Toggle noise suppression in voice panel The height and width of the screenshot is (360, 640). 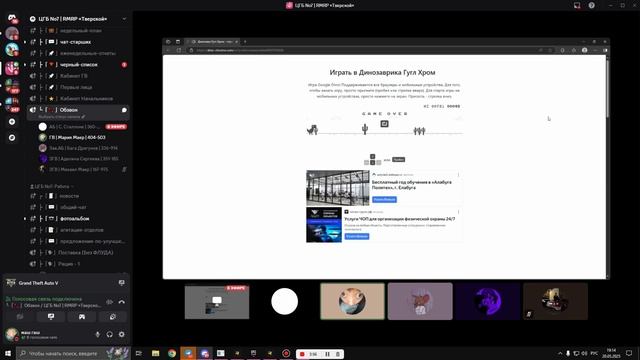(x=109, y=302)
